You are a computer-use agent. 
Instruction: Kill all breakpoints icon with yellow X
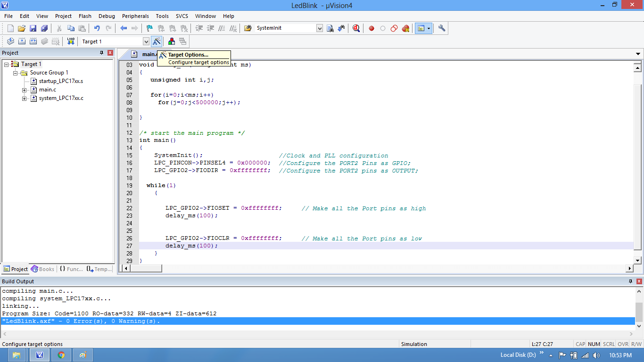[405, 28]
